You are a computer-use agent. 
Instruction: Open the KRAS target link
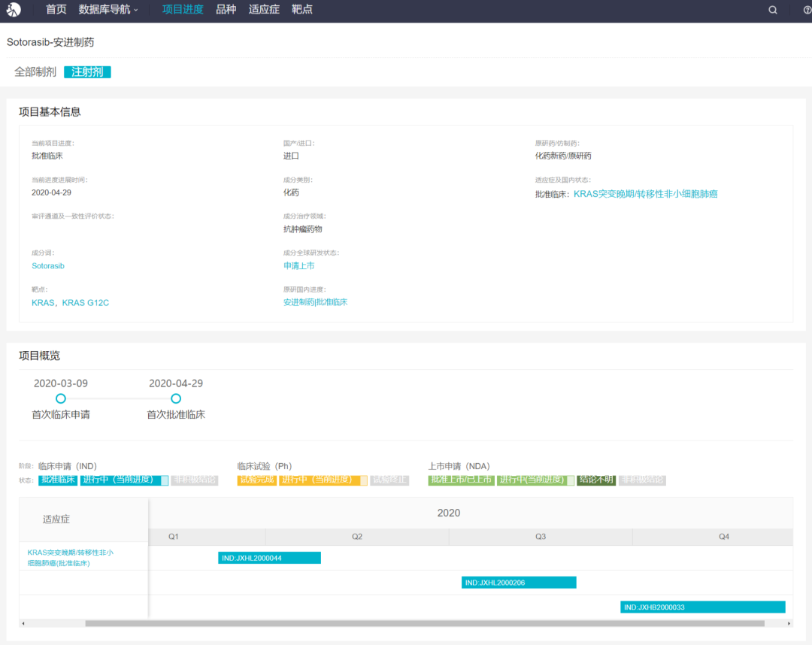tap(42, 302)
